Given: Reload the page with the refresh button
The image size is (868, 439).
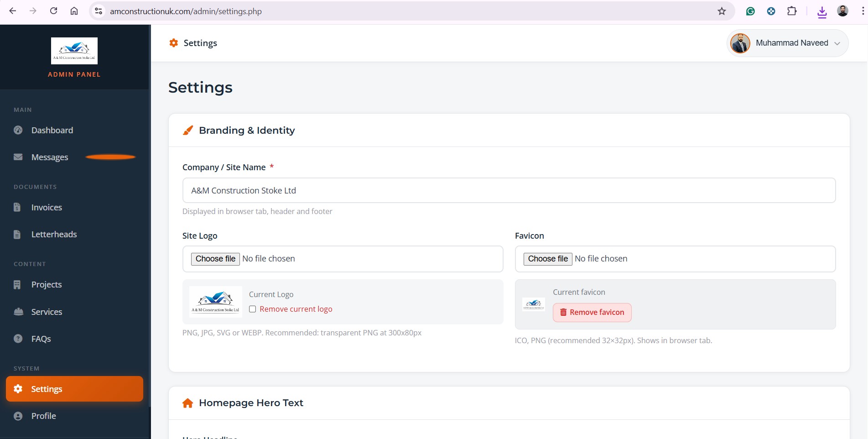Looking at the screenshot, I should pos(53,11).
